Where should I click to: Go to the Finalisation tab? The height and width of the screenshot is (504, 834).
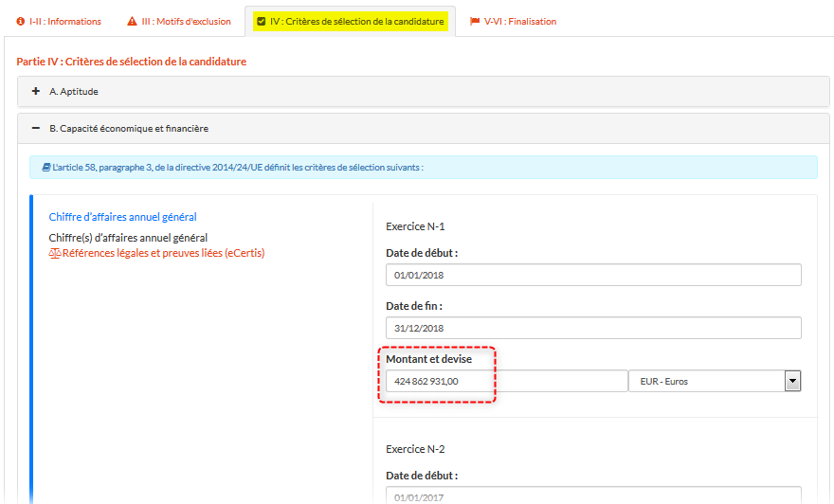(519, 22)
